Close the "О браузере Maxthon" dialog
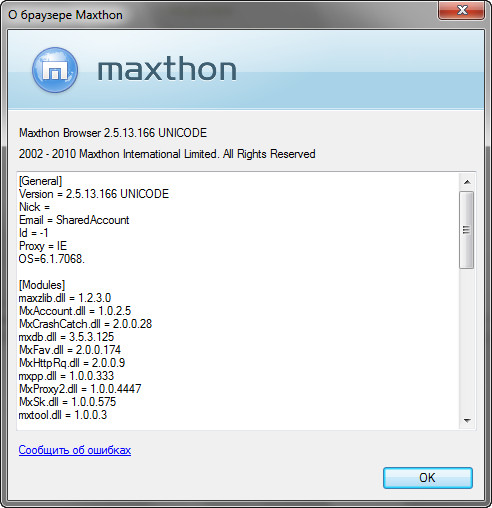Screen dimensions: 492x508 tap(461, 10)
